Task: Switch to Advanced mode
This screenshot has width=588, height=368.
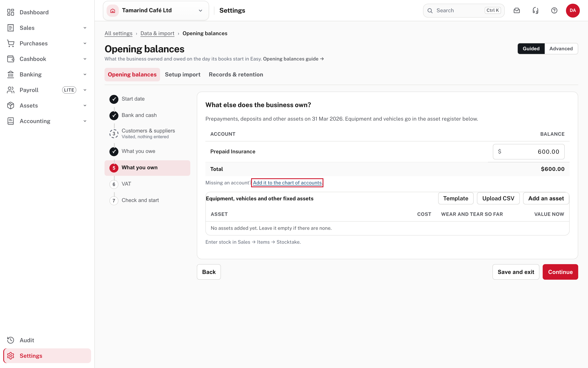Action: click(x=561, y=49)
